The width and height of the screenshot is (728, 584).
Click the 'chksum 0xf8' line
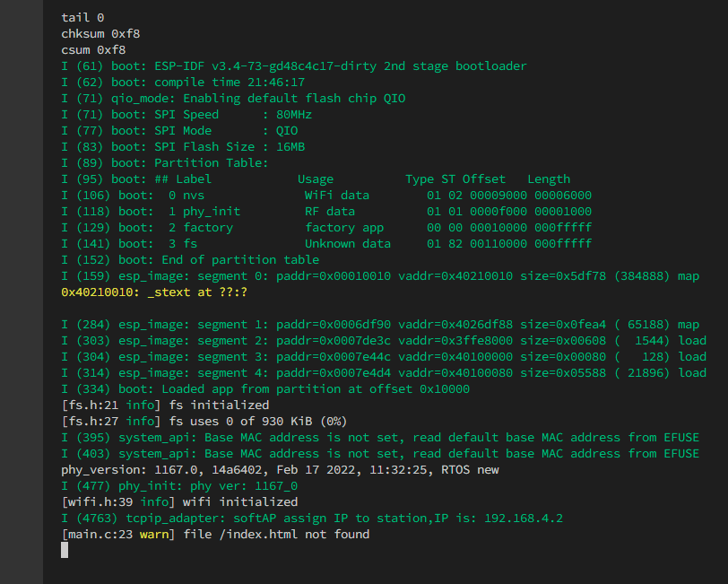click(x=100, y=34)
